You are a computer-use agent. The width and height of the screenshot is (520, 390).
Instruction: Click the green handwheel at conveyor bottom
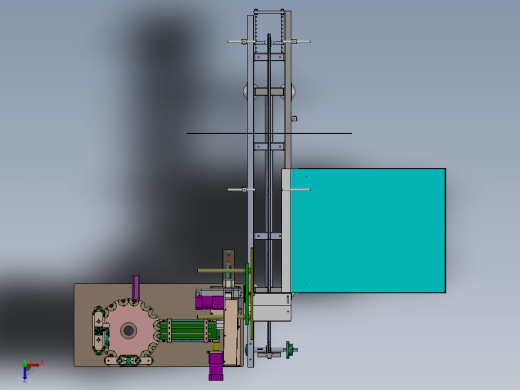pos(290,350)
